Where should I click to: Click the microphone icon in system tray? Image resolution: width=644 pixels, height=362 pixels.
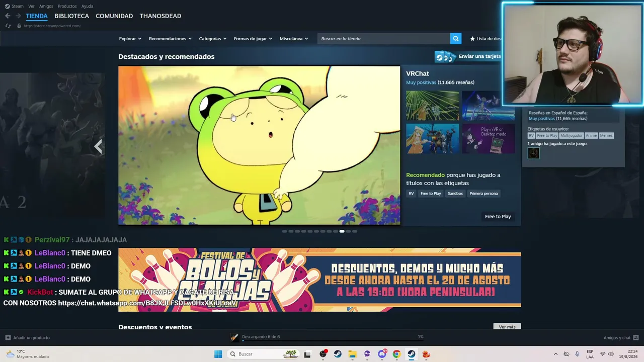coord(577,354)
